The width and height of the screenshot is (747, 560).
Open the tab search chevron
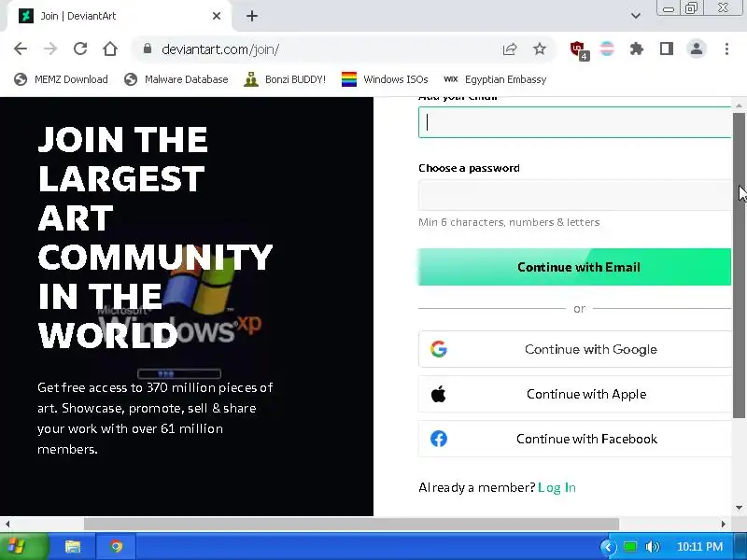click(636, 16)
